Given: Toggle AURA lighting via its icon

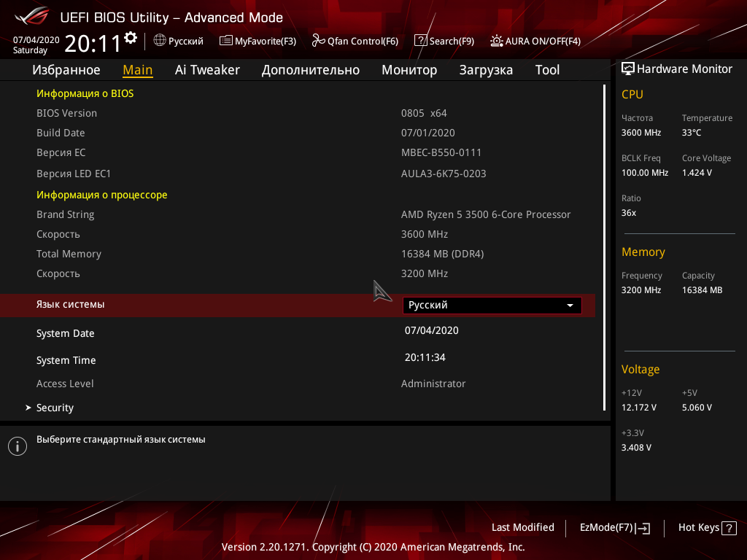Looking at the screenshot, I should point(496,41).
